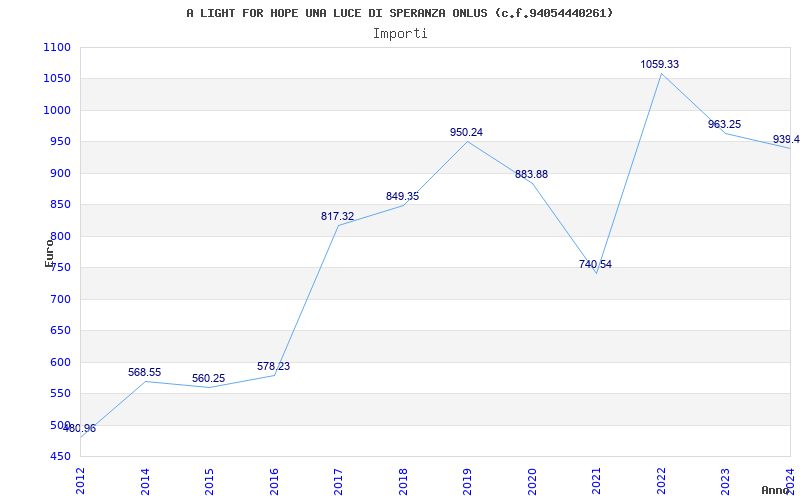
Task: Click y-axis value 450
Action: [x=60, y=457]
